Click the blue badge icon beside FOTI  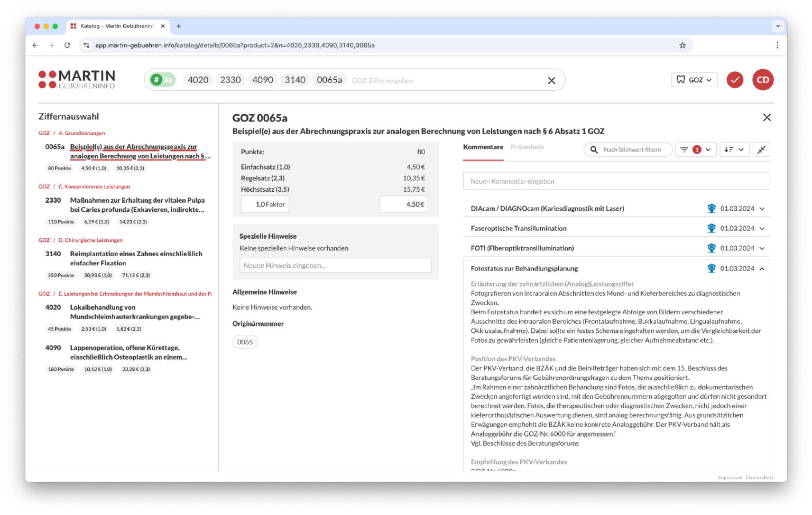711,248
